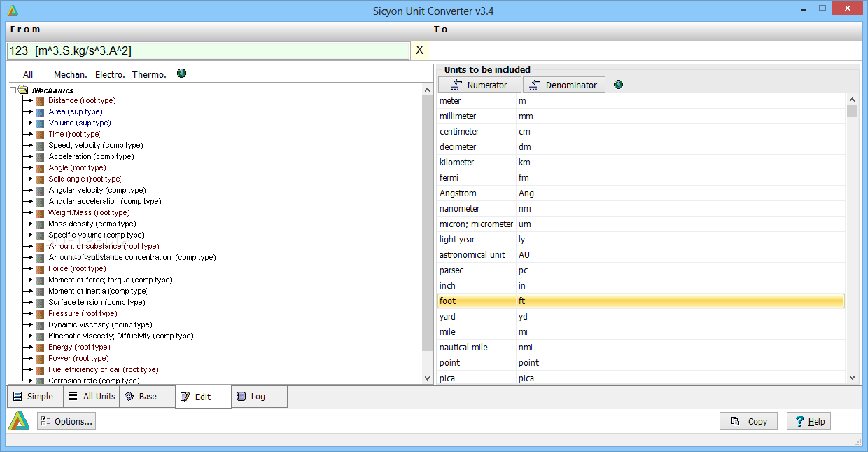Select Amount-of-substance concentration item

point(132,258)
